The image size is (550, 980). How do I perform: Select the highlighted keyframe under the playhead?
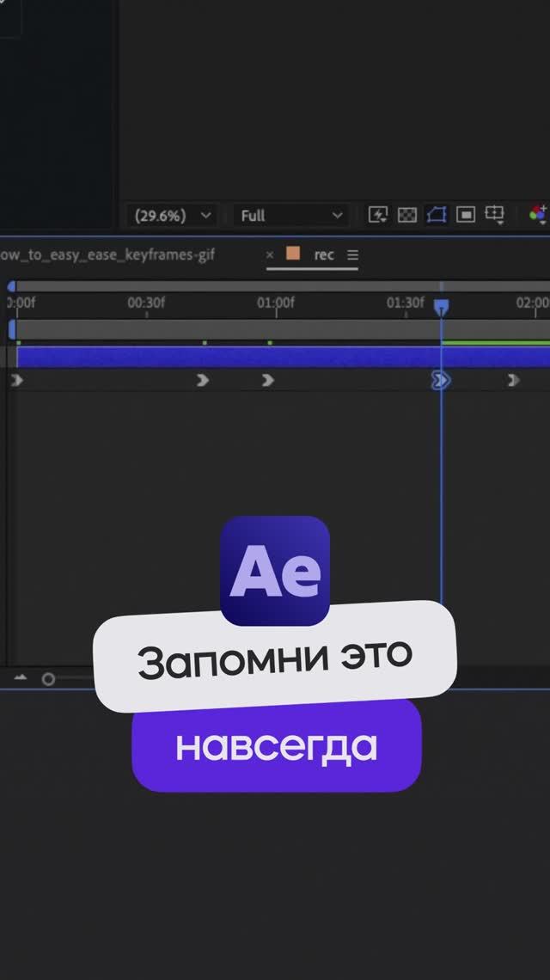(441, 380)
